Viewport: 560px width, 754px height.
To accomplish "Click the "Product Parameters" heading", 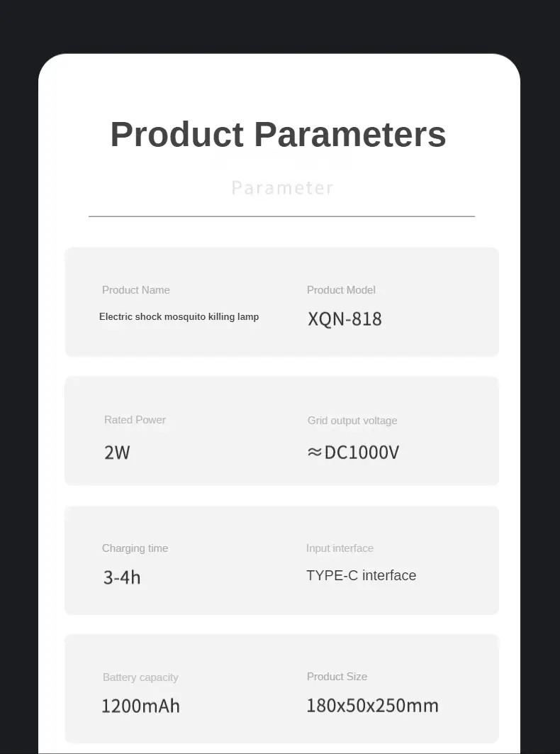I will tap(278, 134).
